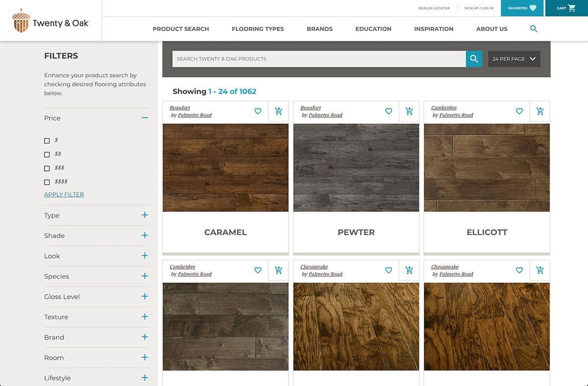Screen dimensions: 588x386
Task: Expand the Lifestyle filter
Action: pos(145,378)
